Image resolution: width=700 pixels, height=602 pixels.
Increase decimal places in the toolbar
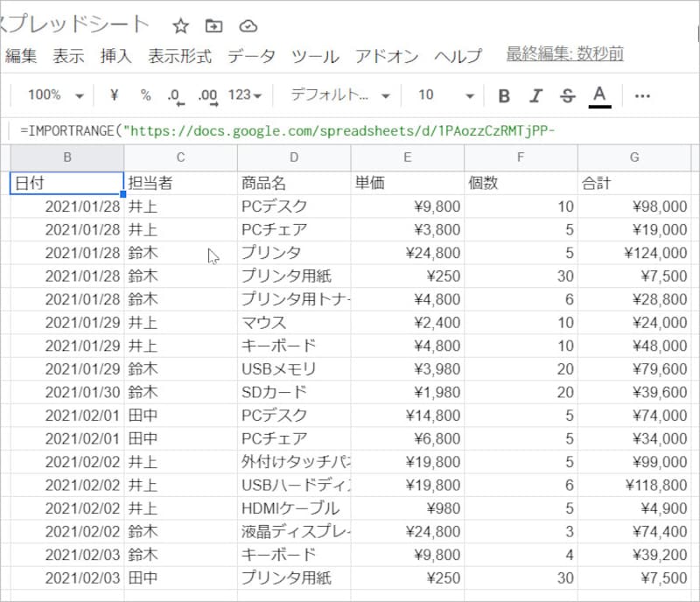coord(207,95)
